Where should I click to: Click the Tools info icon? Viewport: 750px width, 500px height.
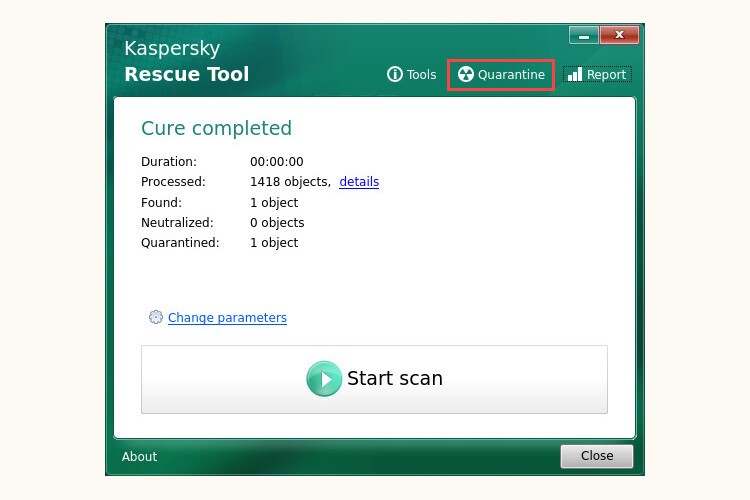point(395,74)
